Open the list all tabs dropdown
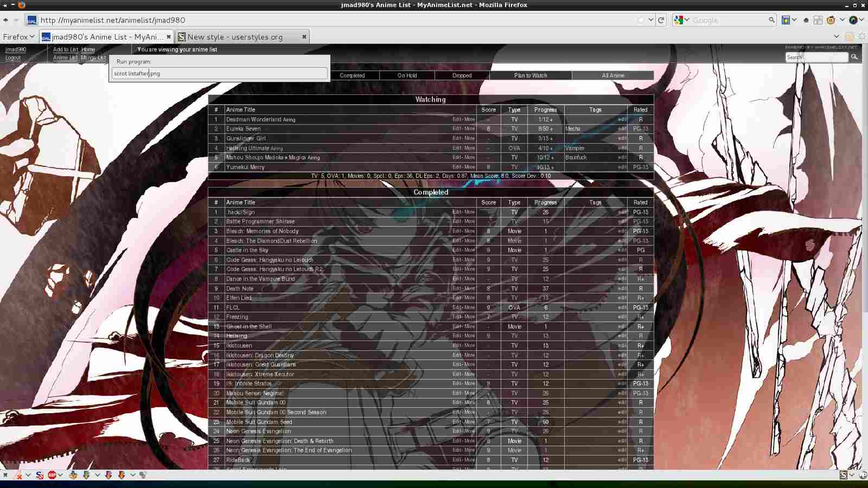Screen dimensions: 868x488 point(837,37)
